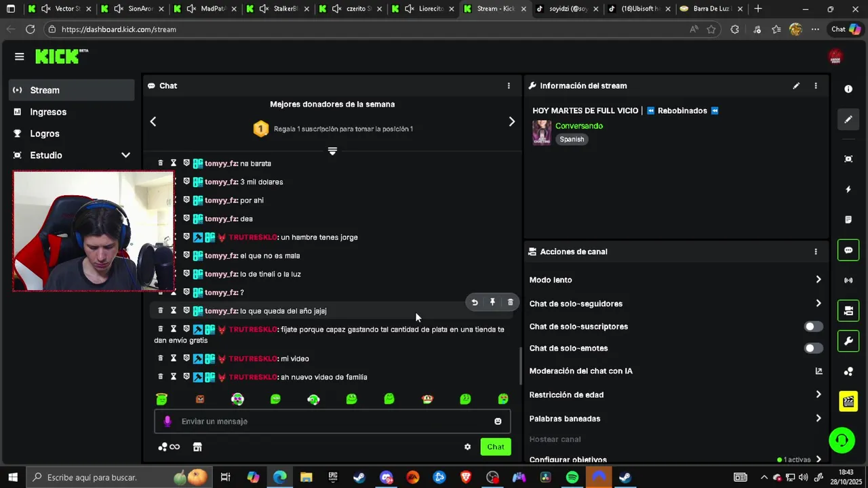Open chat settings gear
868x488 pixels.
[467, 447]
